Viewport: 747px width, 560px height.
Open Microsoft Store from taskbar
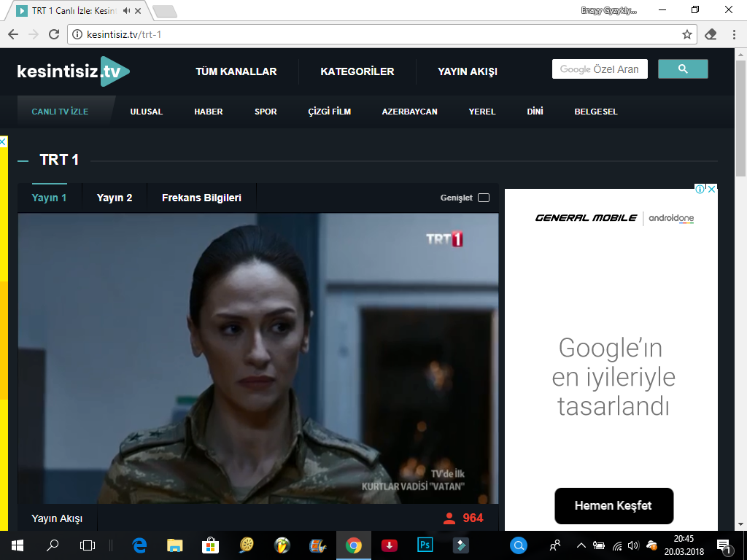pos(210,545)
